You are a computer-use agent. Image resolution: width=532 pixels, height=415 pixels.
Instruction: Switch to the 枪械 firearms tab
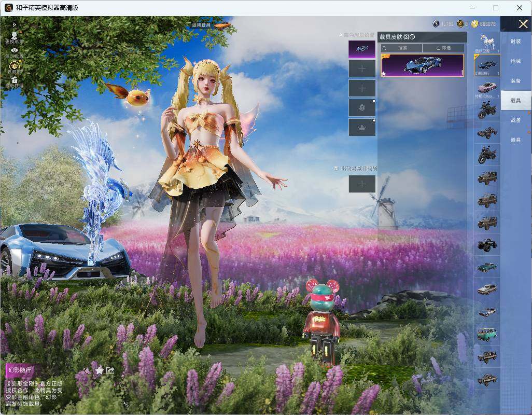(516, 61)
